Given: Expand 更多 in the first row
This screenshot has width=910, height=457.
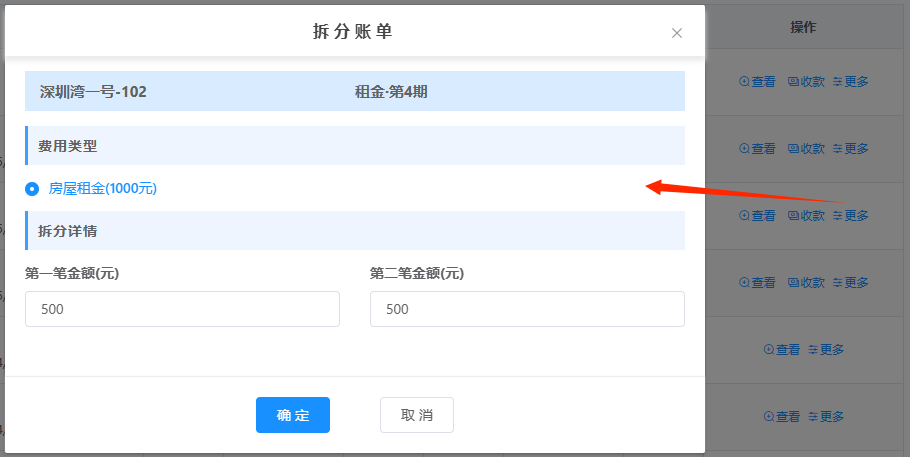Looking at the screenshot, I should click(850, 82).
